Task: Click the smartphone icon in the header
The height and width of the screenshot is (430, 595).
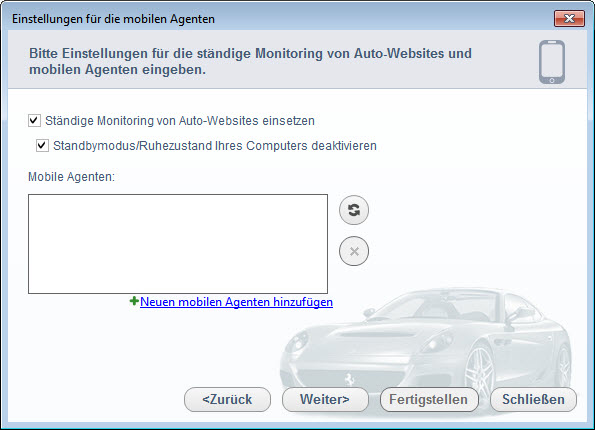Action: [x=552, y=62]
